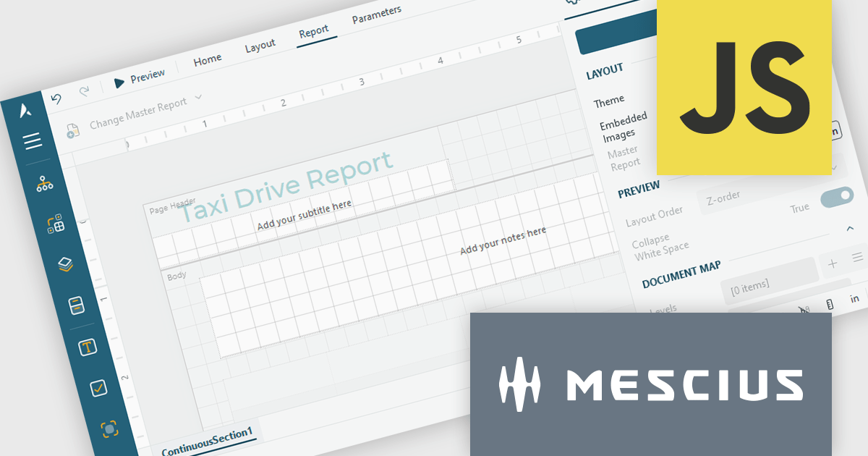Click the Body section label
868x456 pixels.
pyautogui.click(x=176, y=276)
